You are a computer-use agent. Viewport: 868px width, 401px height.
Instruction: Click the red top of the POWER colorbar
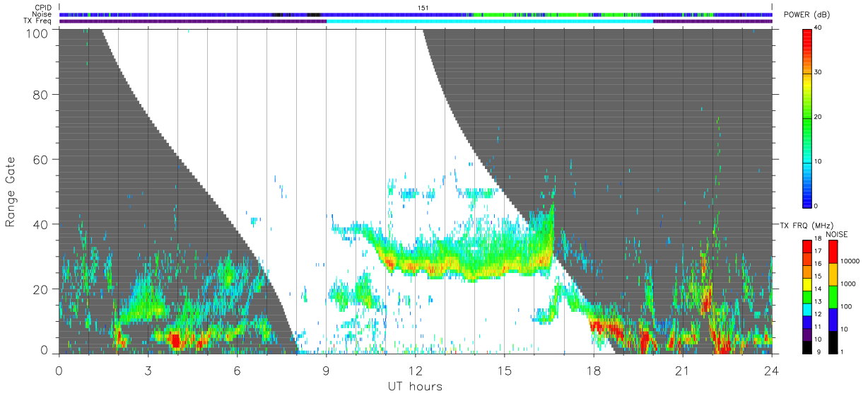[807, 35]
